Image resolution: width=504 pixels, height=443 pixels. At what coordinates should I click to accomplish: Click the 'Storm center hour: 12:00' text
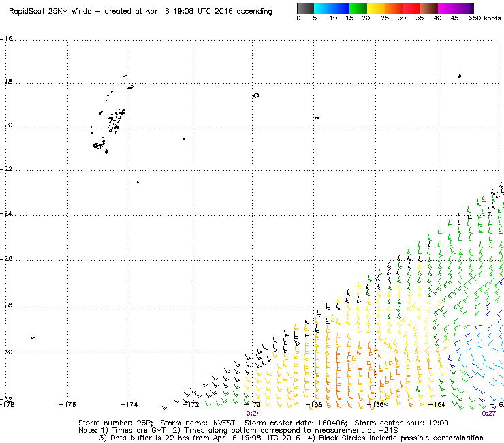(x=401, y=423)
